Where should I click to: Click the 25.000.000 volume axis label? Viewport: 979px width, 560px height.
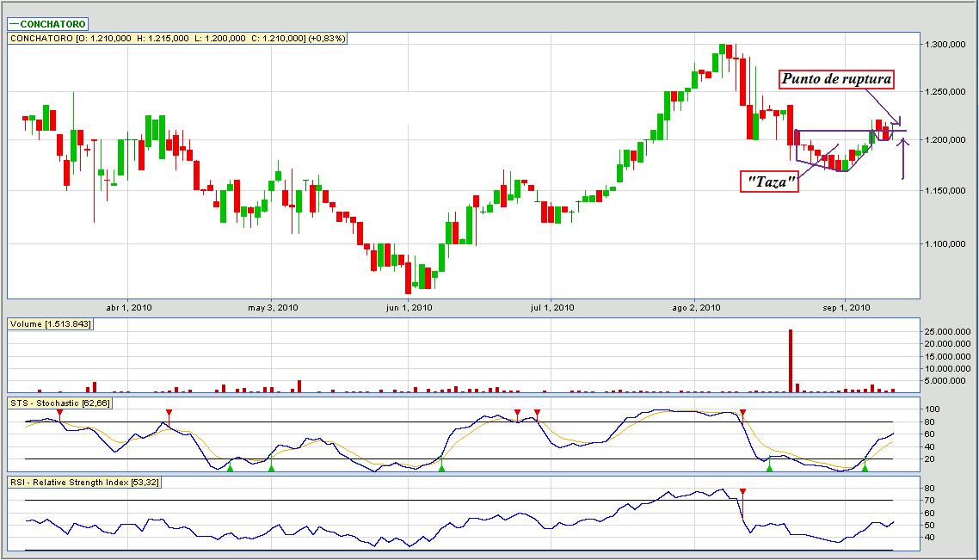coord(947,331)
